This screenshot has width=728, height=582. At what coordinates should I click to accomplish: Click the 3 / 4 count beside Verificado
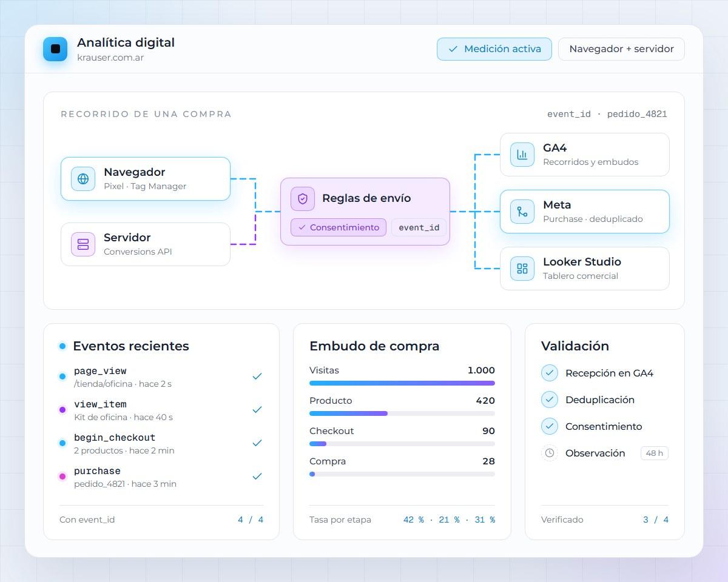click(x=656, y=520)
